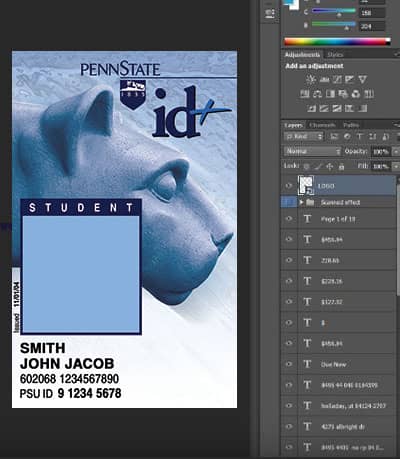The height and width of the screenshot is (459, 400).
Task: Select the Scanned effect group name
Action: [x=340, y=202]
